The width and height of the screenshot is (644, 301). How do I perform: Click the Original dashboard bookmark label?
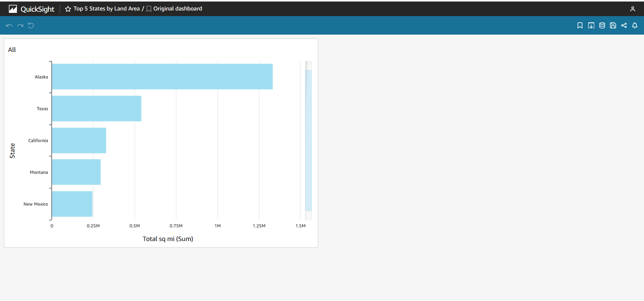178,8
